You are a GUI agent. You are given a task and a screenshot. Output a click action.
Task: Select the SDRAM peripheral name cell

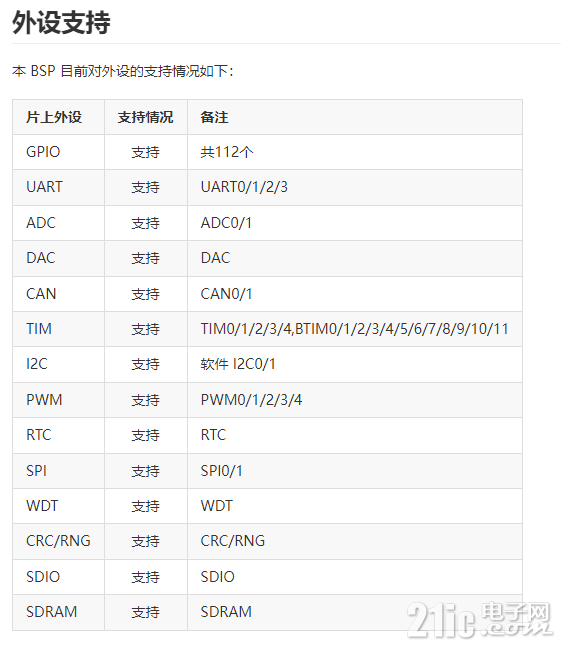pyautogui.click(x=58, y=612)
